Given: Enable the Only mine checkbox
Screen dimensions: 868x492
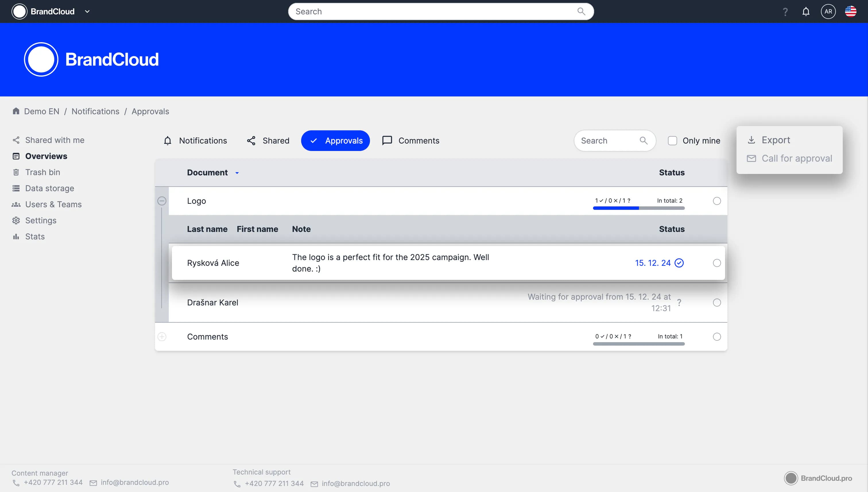Looking at the screenshot, I should (672, 141).
